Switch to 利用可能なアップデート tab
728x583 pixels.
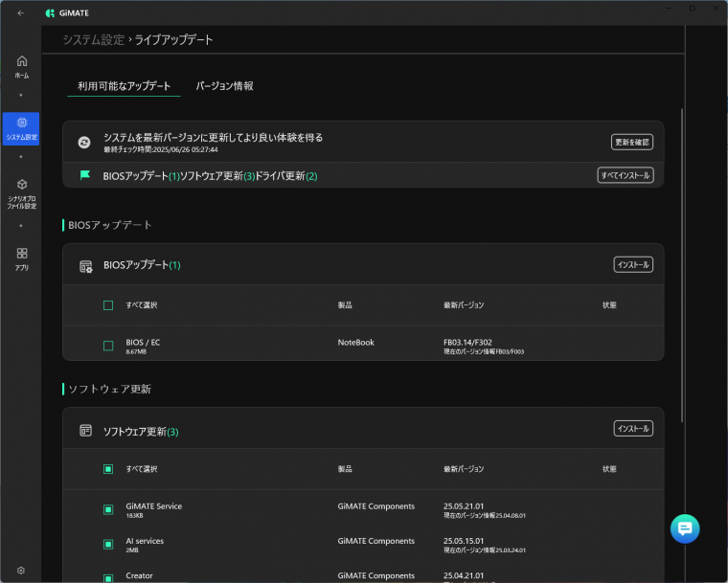tap(124, 86)
